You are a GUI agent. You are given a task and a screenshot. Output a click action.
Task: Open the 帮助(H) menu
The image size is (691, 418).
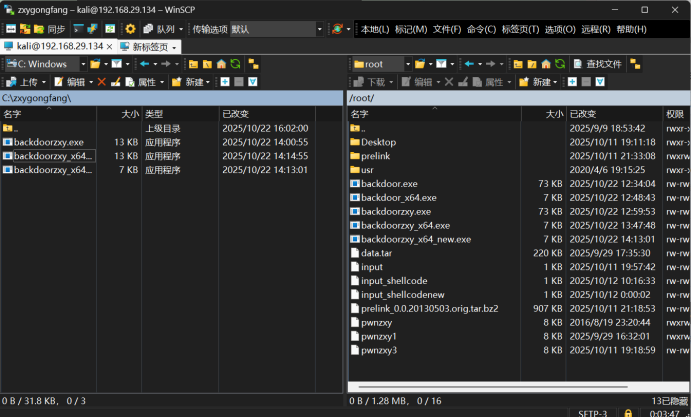632,30
